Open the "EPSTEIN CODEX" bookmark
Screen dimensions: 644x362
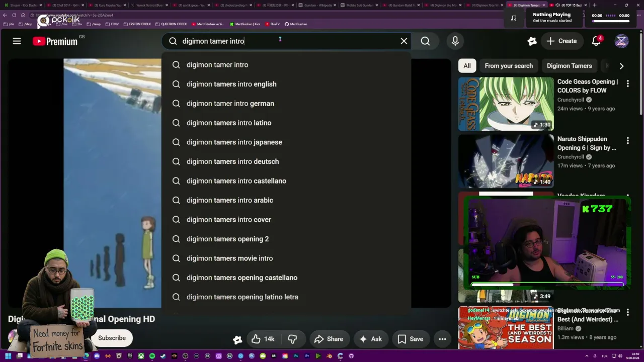pos(137,24)
